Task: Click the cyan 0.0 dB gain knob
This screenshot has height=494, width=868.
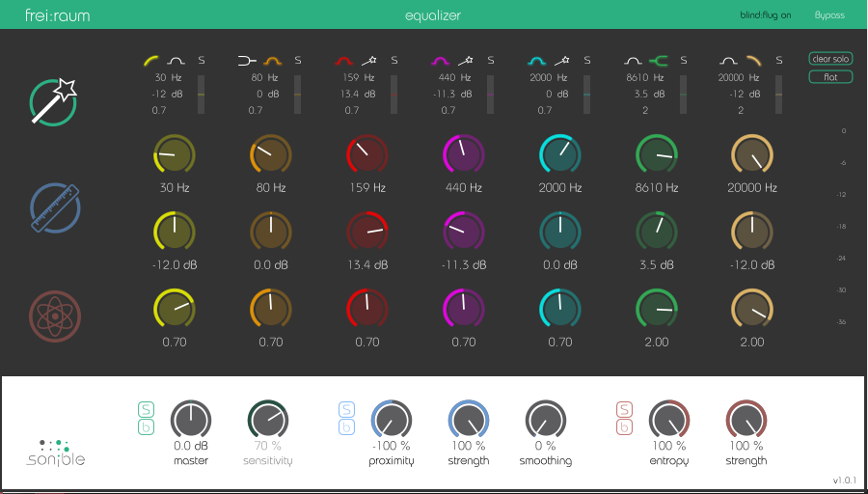Action: (559, 233)
